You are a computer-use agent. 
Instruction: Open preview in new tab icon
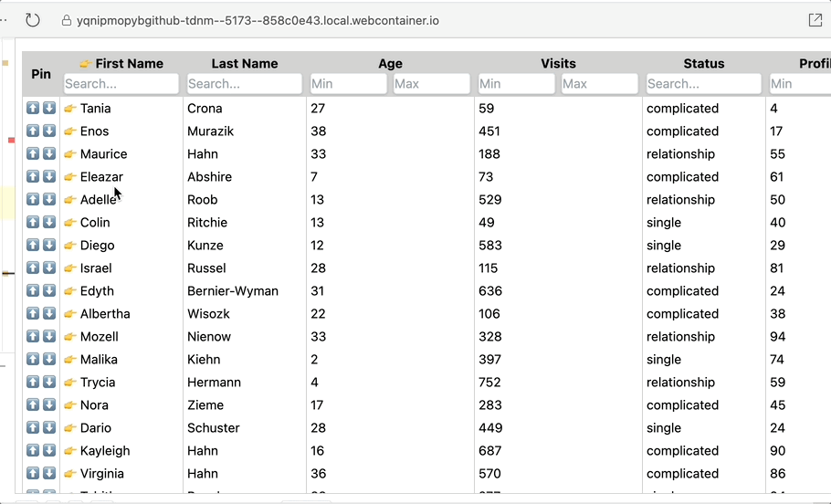[x=815, y=21]
